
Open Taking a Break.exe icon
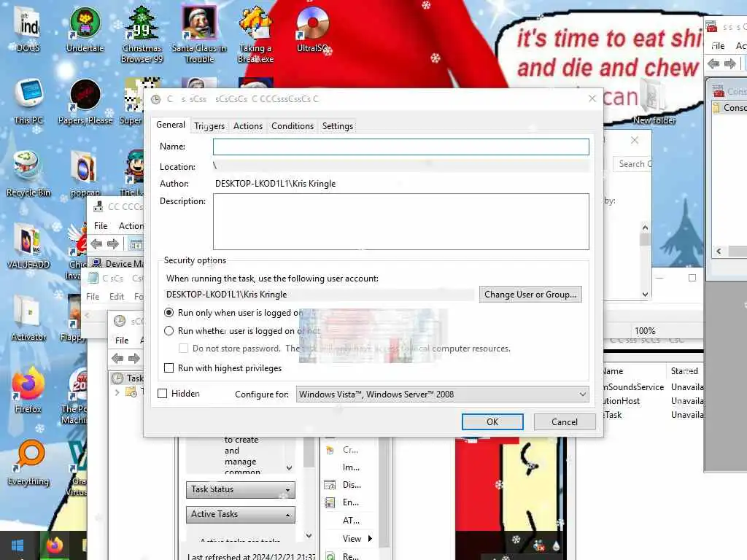pyautogui.click(x=256, y=34)
